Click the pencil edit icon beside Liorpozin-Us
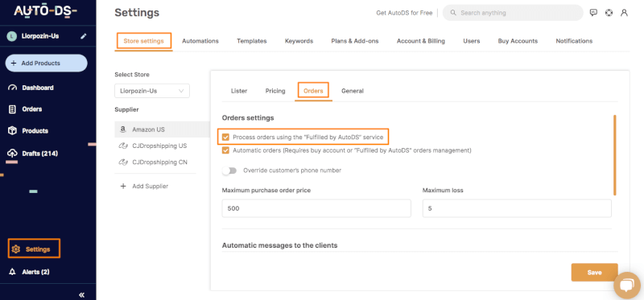 (84, 36)
